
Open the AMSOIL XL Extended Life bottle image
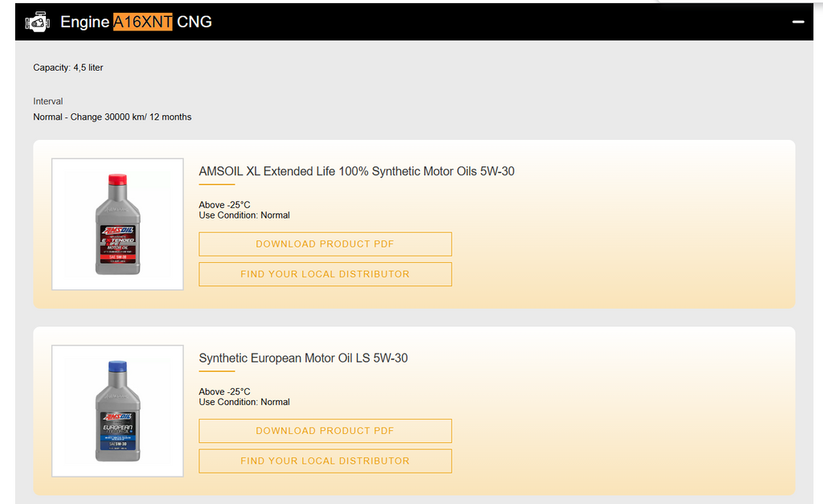click(117, 224)
